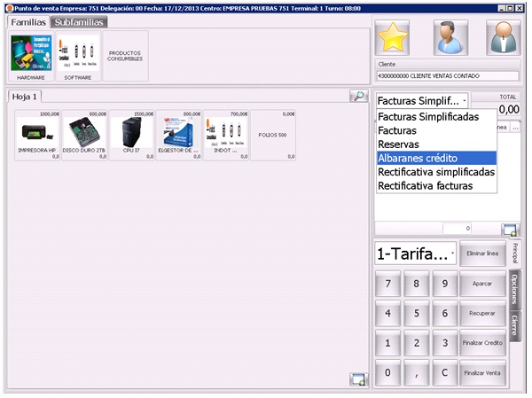Screen dimensions: 532x398
Task: Pick the CPU I7 product tile
Action: [x=132, y=135]
